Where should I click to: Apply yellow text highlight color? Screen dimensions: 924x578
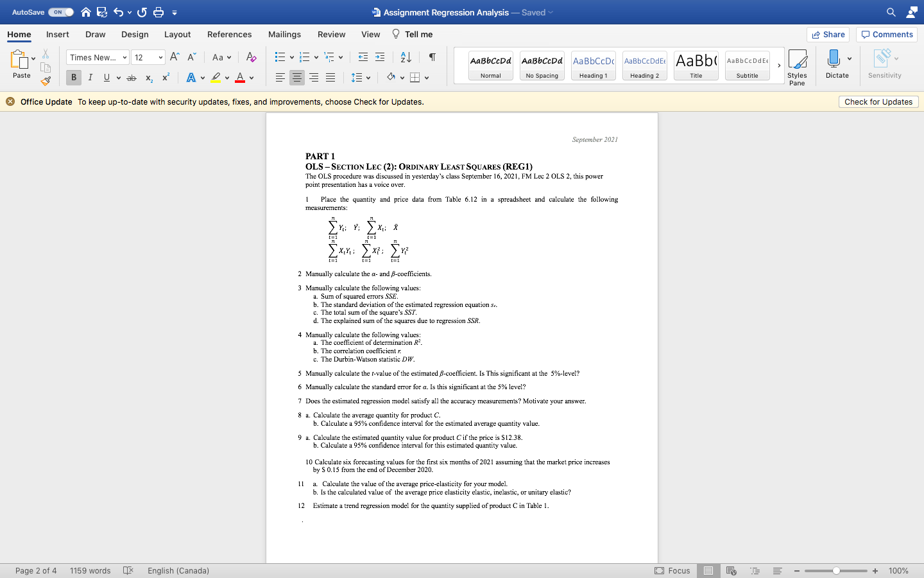point(216,78)
